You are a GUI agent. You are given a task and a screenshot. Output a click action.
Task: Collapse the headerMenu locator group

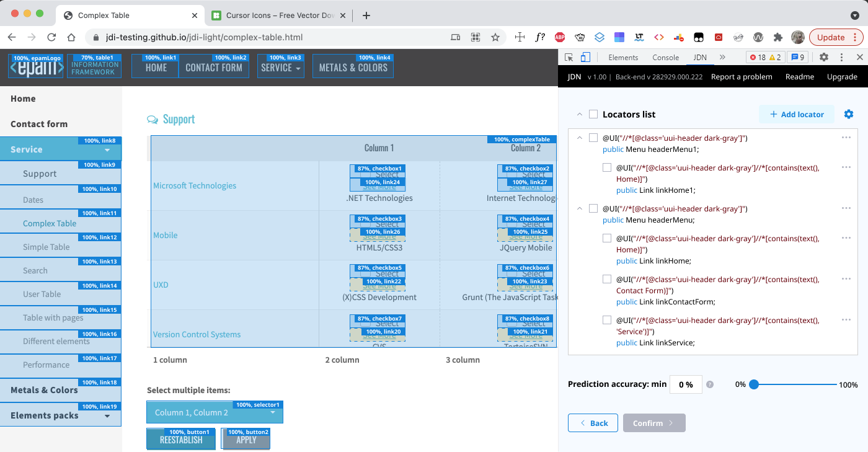click(580, 208)
